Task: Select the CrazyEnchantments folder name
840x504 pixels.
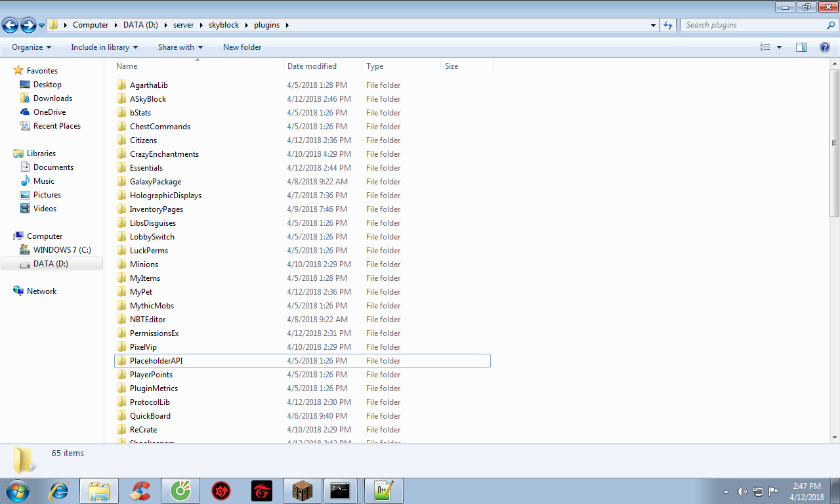Action: (164, 154)
